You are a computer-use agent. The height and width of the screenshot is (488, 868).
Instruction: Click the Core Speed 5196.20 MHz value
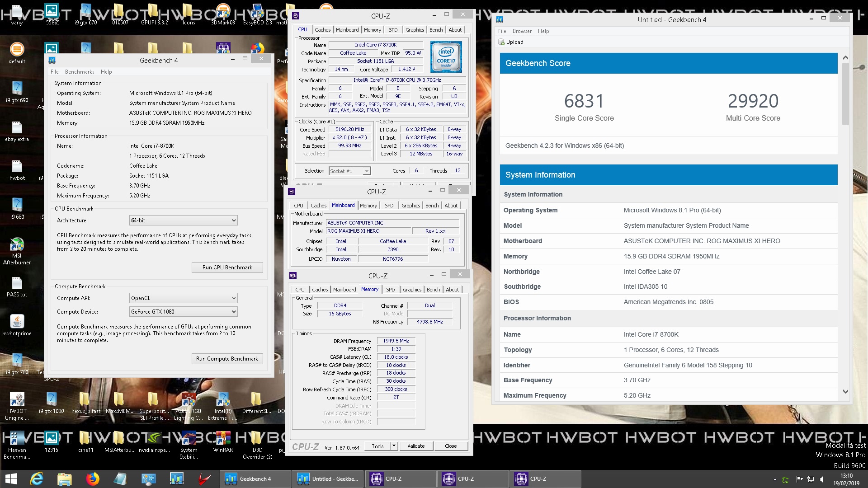point(350,129)
